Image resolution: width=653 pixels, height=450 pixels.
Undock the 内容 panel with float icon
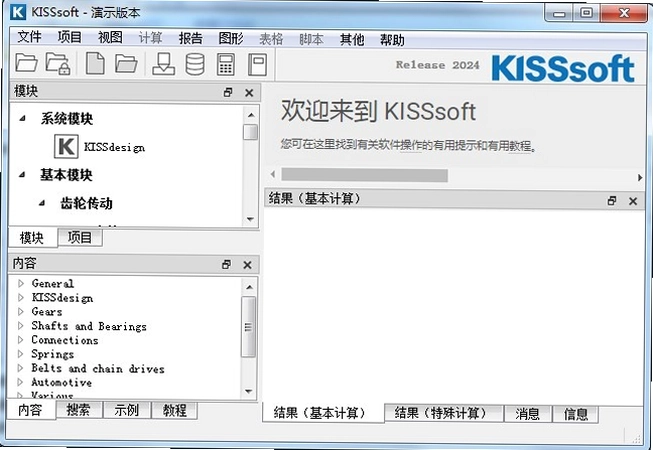click(226, 264)
